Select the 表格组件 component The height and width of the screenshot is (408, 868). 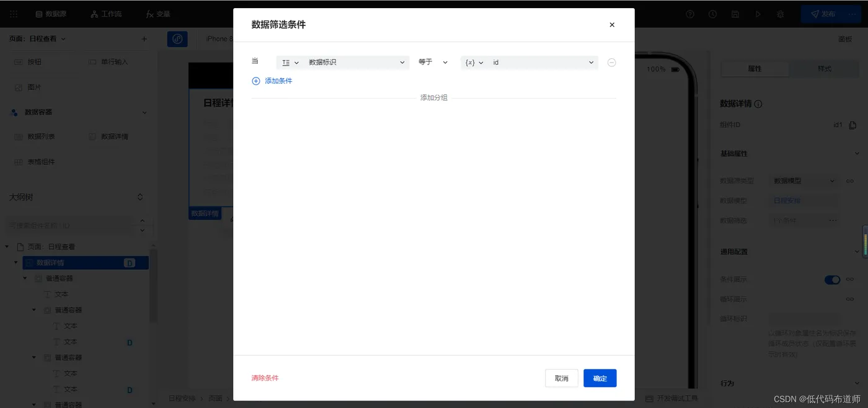coord(35,162)
